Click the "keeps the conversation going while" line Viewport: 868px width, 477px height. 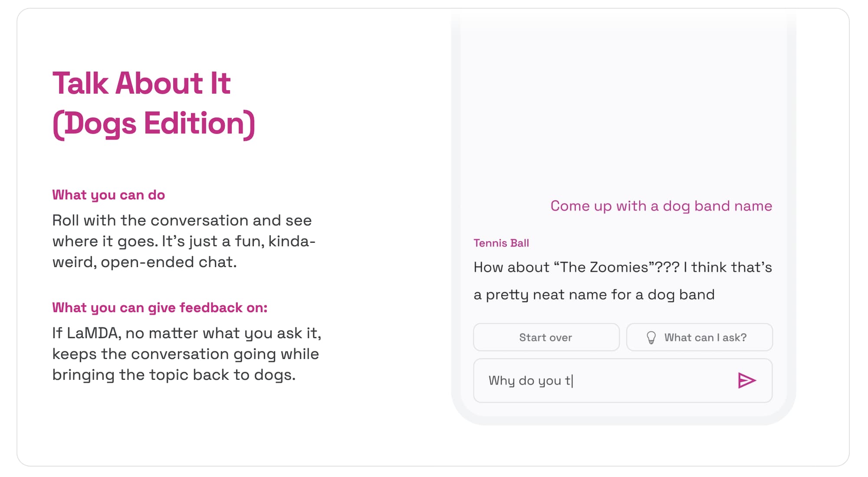[185, 354]
